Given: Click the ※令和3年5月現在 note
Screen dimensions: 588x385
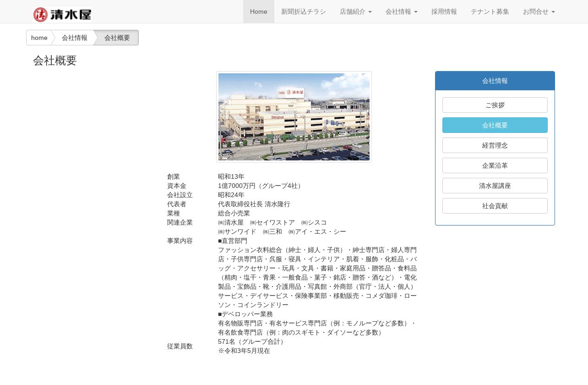Looking at the screenshot, I should [244, 351].
